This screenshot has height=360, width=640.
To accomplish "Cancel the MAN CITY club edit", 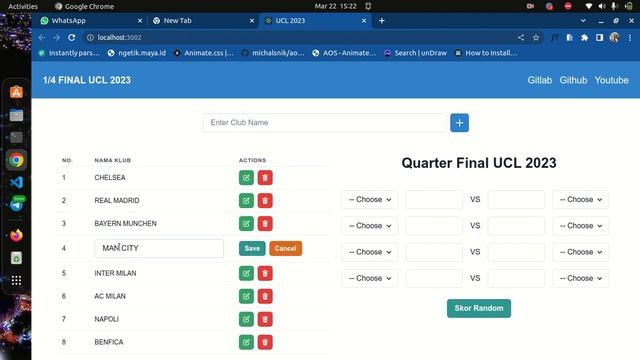I will 285,248.
